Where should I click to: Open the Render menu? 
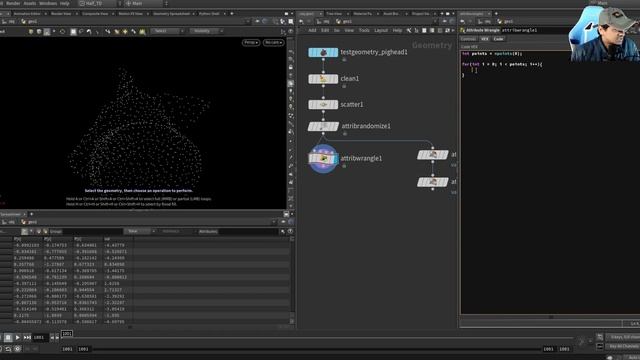pos(13,3)
